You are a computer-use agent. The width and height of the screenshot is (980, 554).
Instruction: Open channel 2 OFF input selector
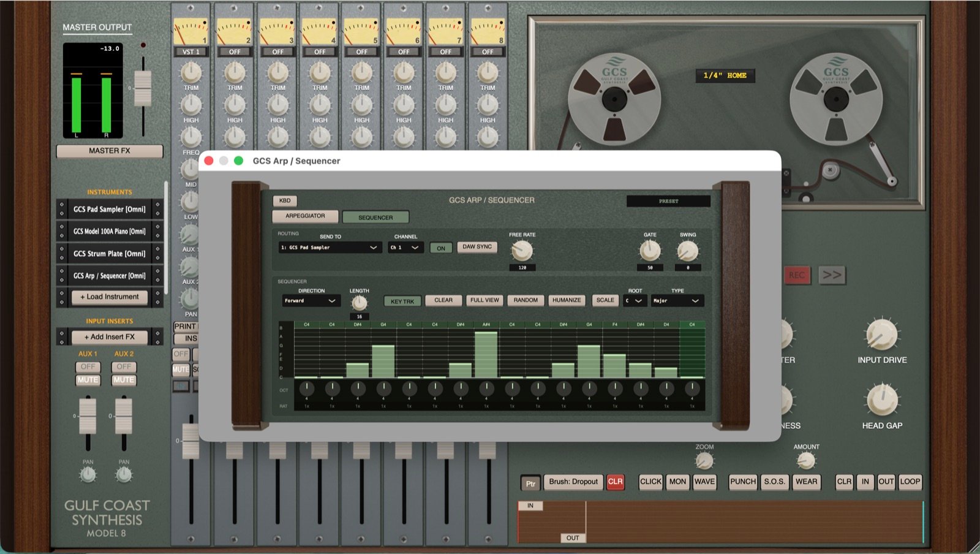pyautogui.click(x=235, y=52)
